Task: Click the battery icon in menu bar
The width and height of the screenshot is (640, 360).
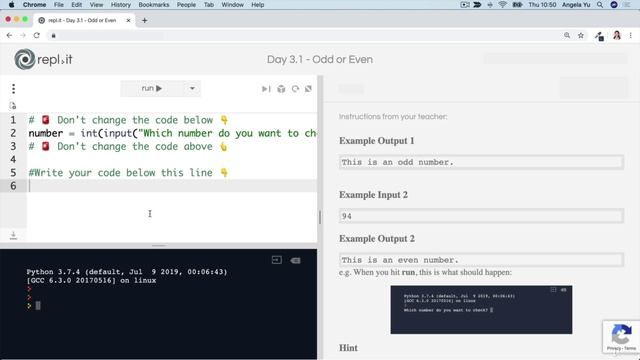Action: (518, 5)
